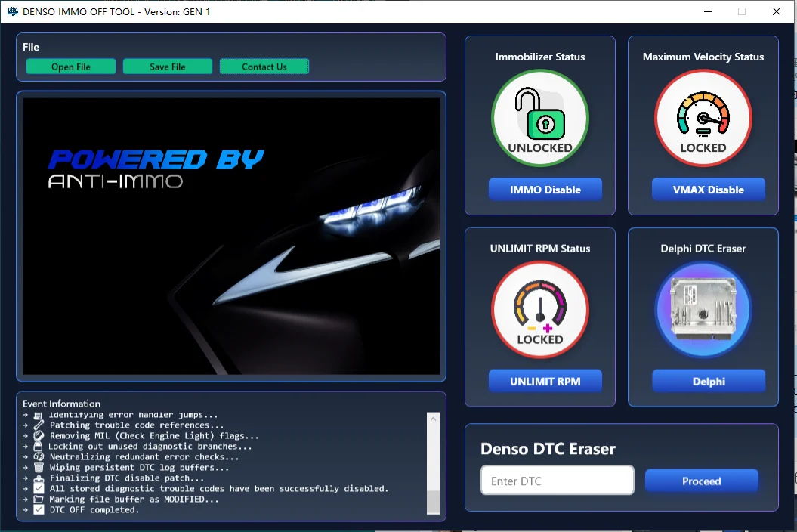
Task: Click Proceed in Denso DTC Eraser
Action: pos(702,481)
